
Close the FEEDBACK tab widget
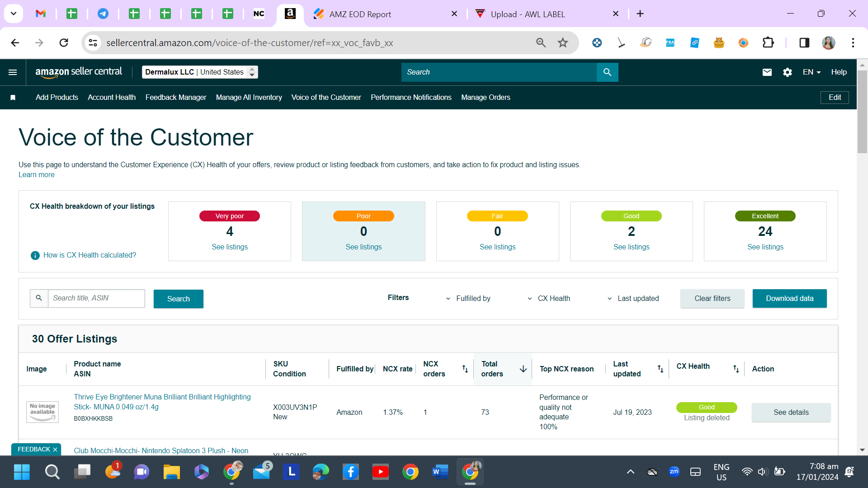click(x=55, y=450)
